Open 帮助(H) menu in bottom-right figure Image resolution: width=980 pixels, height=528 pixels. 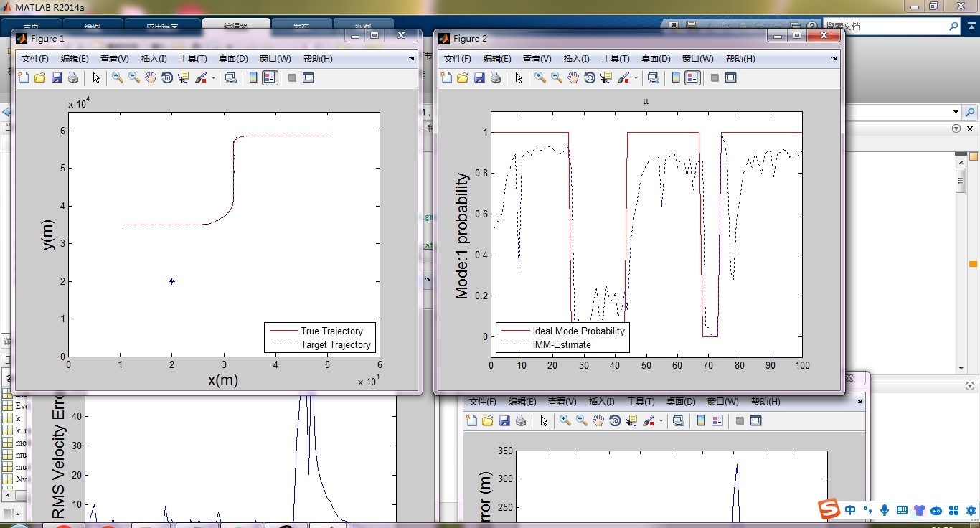click(765, 402)
